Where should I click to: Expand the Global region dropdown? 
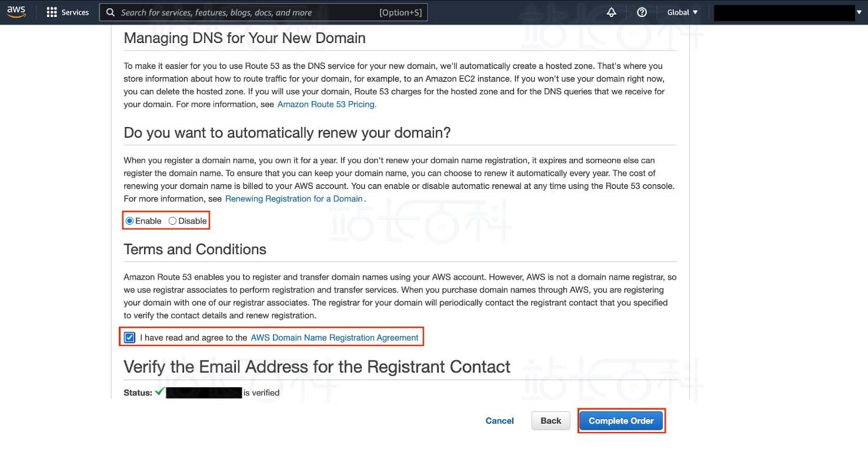coord(682,12)
